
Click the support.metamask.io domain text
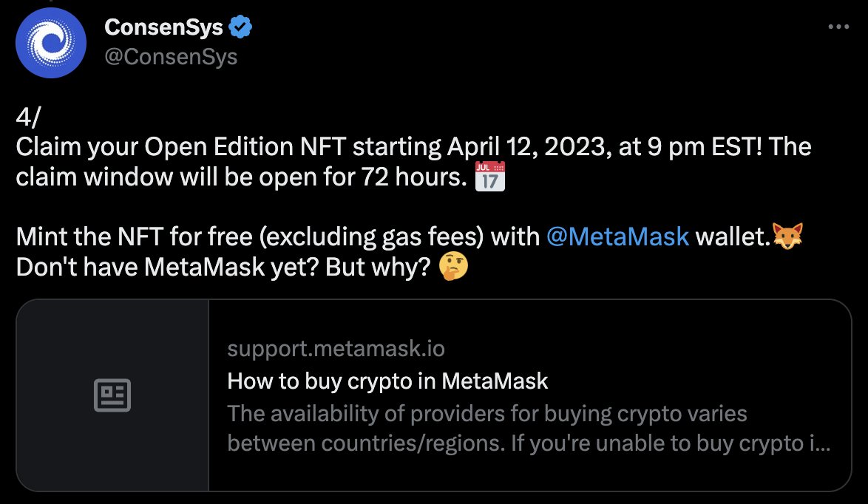336,349
